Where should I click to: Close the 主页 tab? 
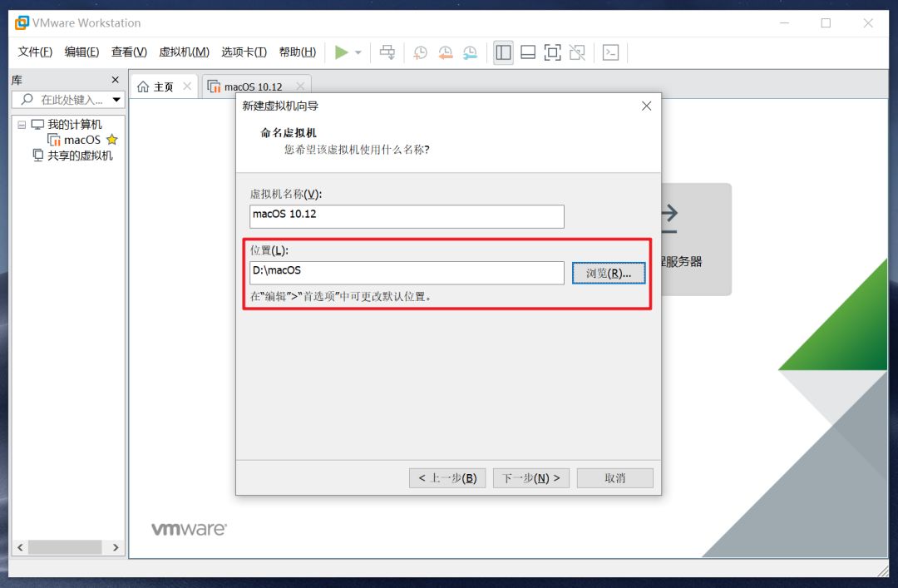point(187,86)
